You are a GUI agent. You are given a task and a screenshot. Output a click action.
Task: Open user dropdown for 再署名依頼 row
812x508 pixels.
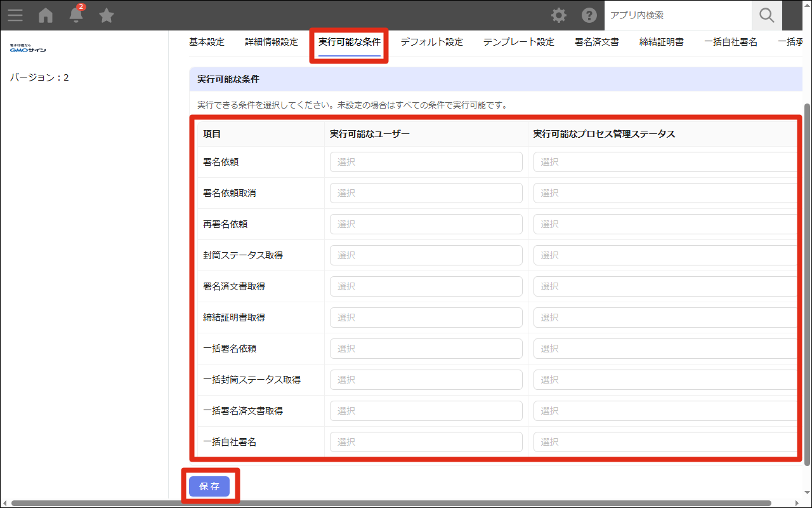pos(426,224)
